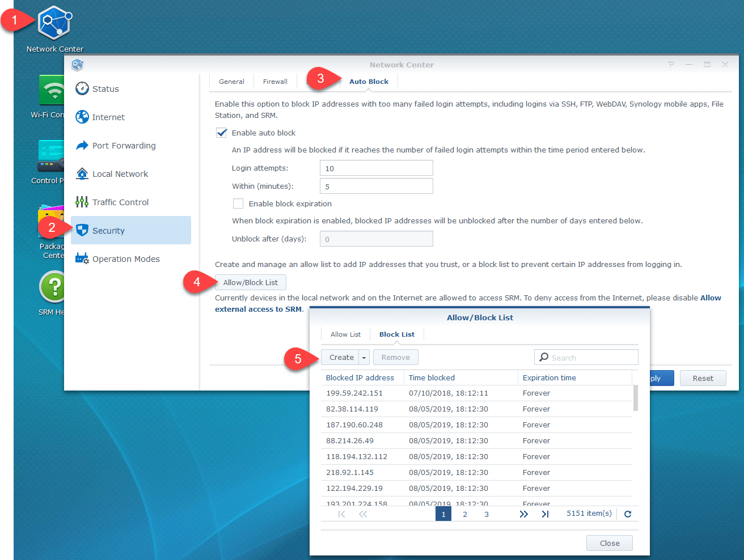Image resolution: width=744 pixels, height=560 pixels.
Task: Click the 5151 item(s) count text
Action: click(589, 514)
